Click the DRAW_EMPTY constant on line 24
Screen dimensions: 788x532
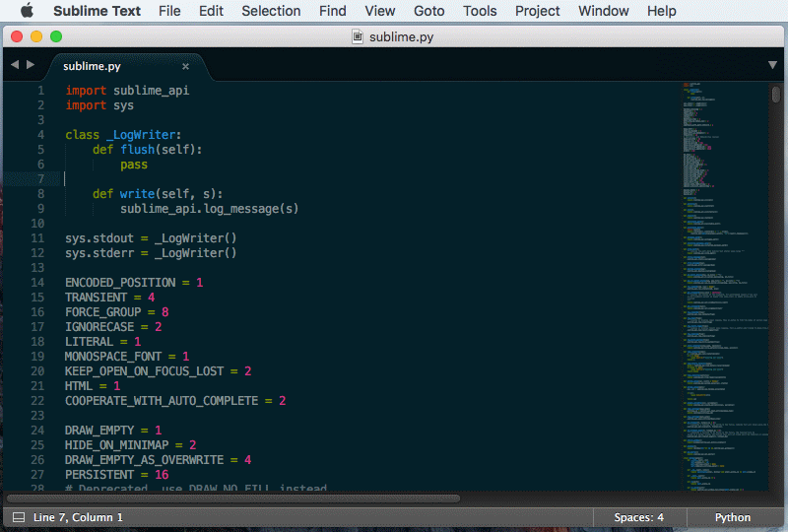coord(99,431)
